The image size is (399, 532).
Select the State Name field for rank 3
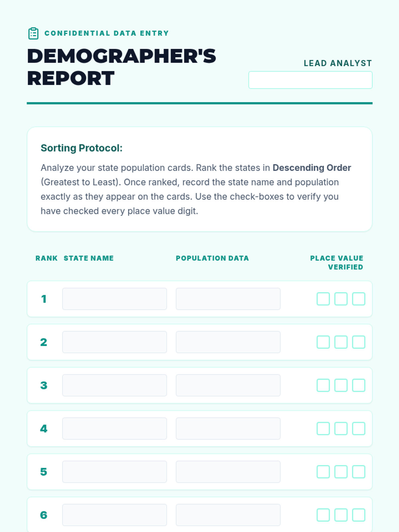click(114, 385)
